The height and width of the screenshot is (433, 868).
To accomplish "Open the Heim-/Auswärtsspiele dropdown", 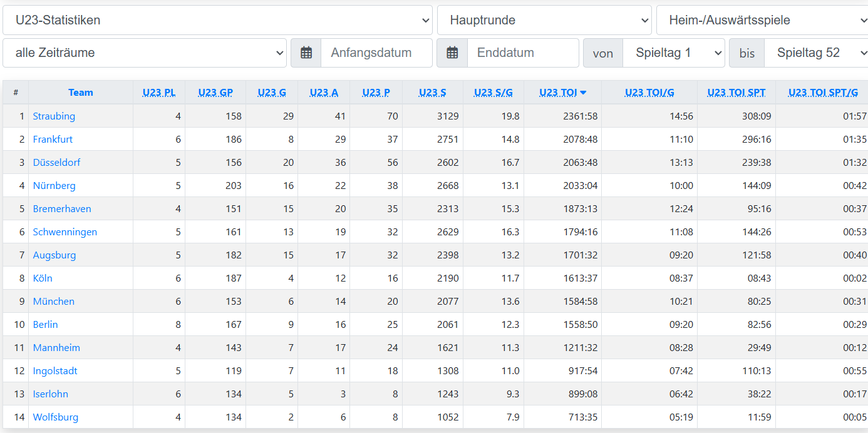I will point(762,20).
